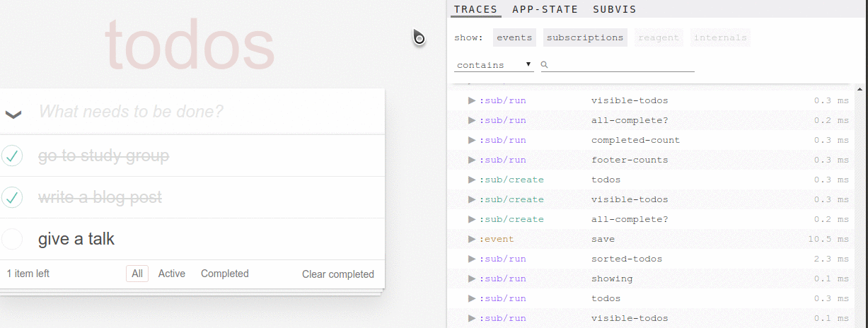Enable the reagent trace filter
This screenshot has width=868, height=328.
(x=659, y=37)
